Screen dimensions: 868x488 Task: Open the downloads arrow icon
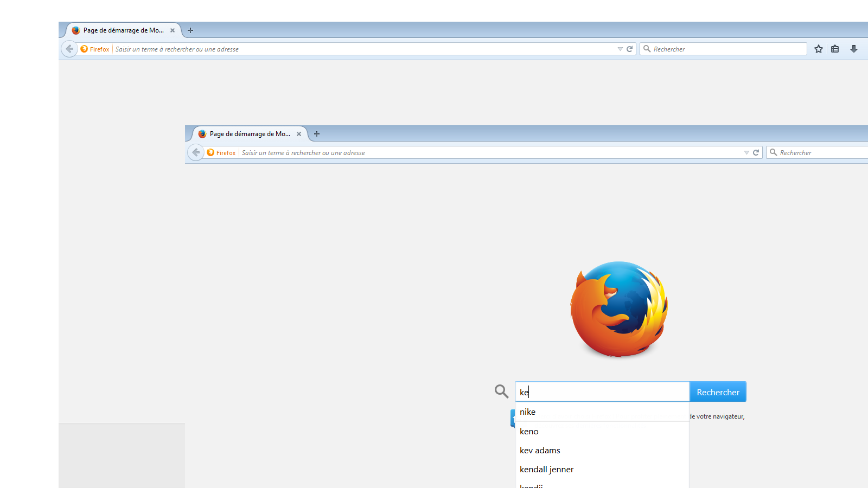point(854,49)
